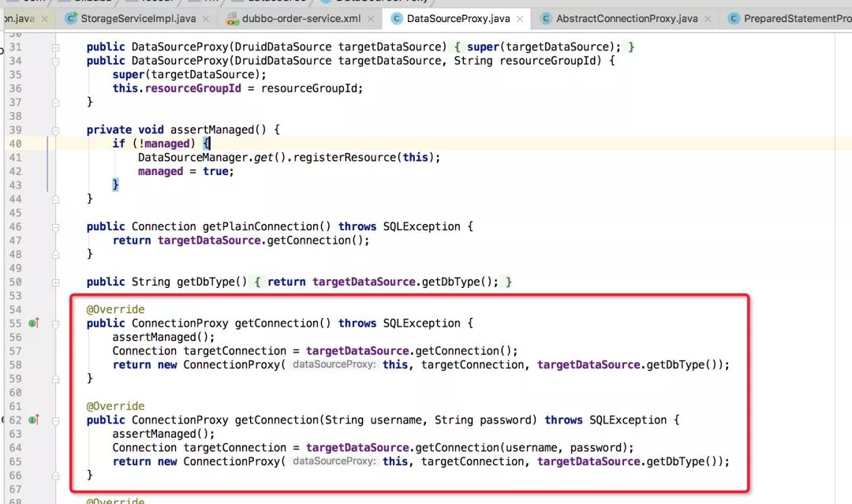Image resolution: width=852 pixels, height=504 pixels.
Task: Click 'resourceGroupId' field after 'this.' on line 36
Action: coord(193,88)
